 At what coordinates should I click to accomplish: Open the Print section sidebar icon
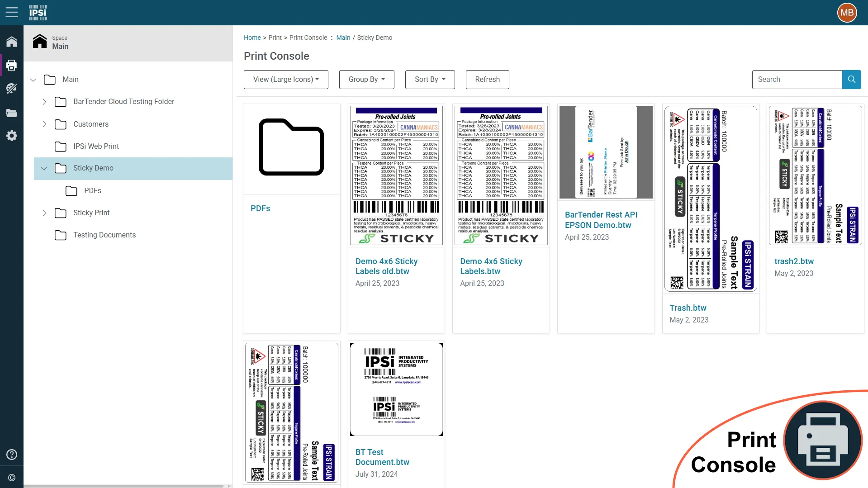click(x=12, y=65)
